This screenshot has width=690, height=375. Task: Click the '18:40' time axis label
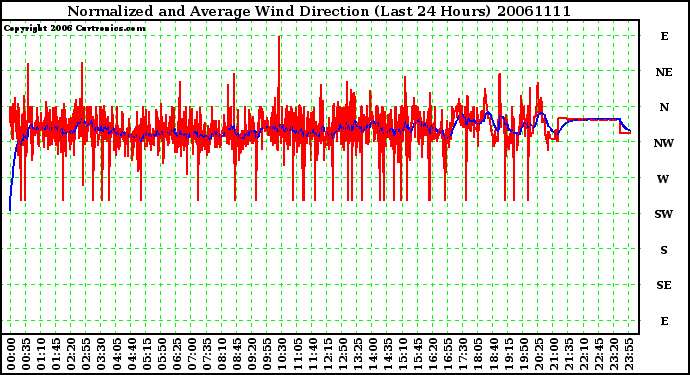click(x=493, y=354)
